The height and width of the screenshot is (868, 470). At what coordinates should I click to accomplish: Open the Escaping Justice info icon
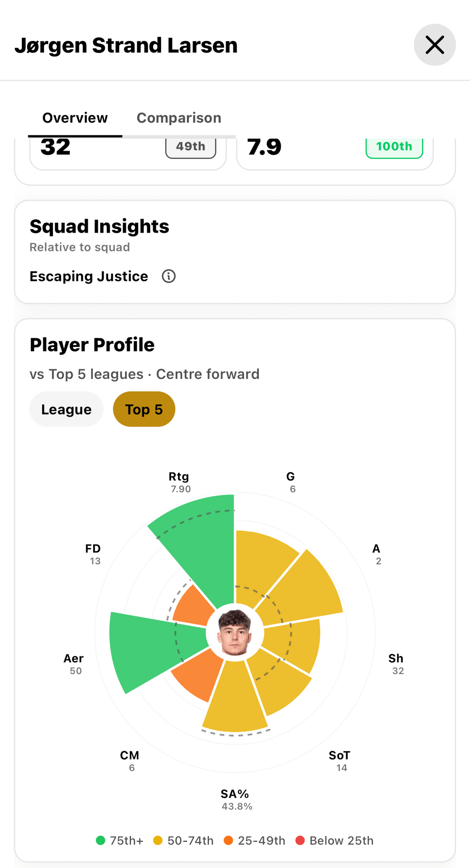pyautogui.click(x=169, y=276)
